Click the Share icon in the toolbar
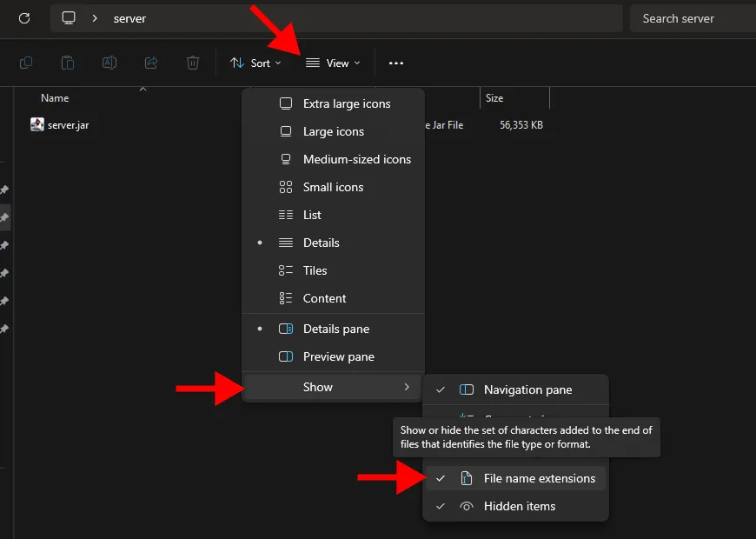This screenshot has height=539, width=756. click(151, 63)
